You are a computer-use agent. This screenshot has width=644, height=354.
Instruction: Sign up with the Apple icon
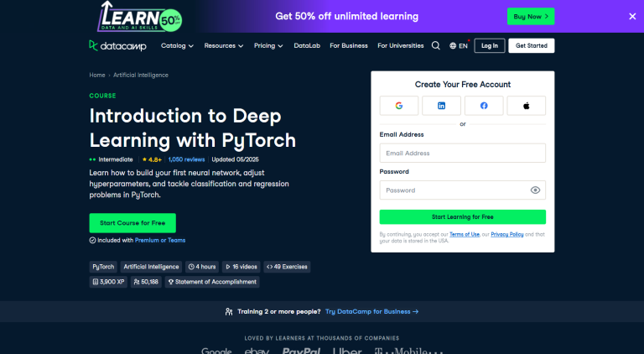click(526, 106)
